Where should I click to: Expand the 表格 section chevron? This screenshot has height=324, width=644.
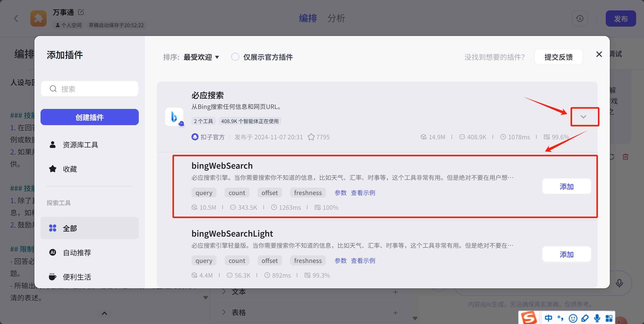(224, 312)
